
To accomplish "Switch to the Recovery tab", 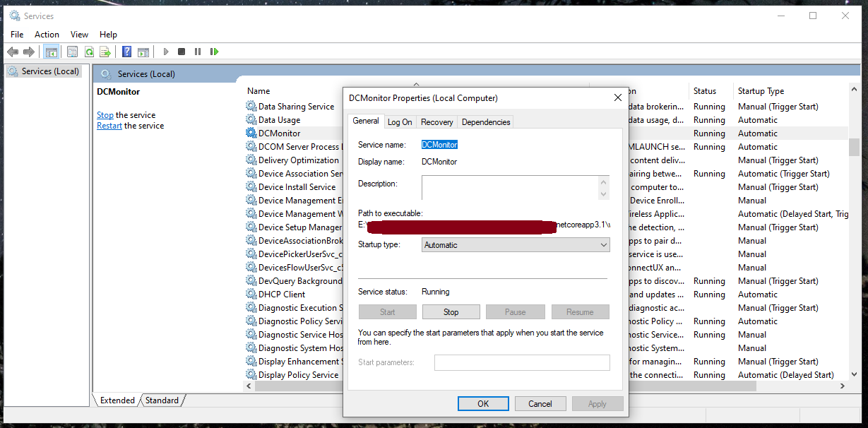I will (x=436, y=122).
